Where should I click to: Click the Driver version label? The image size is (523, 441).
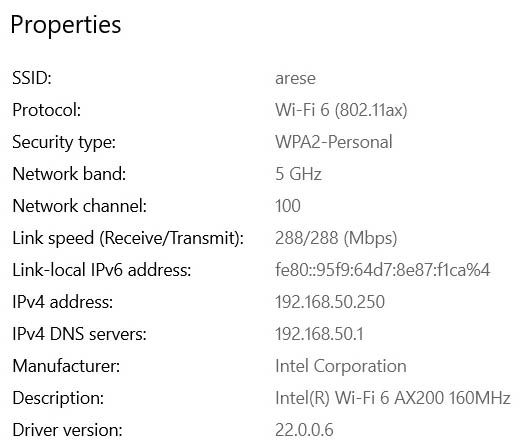tap(67, 430)
